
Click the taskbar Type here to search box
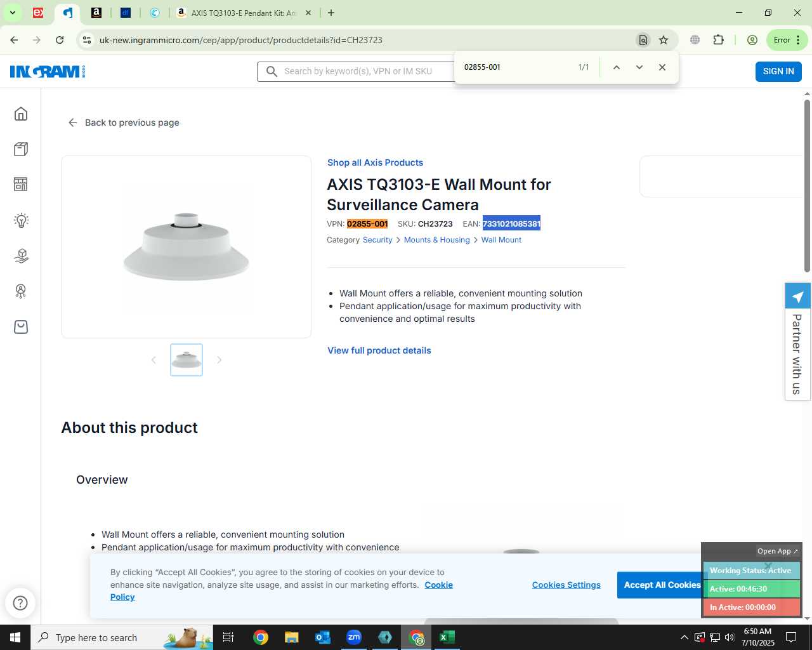122,637
